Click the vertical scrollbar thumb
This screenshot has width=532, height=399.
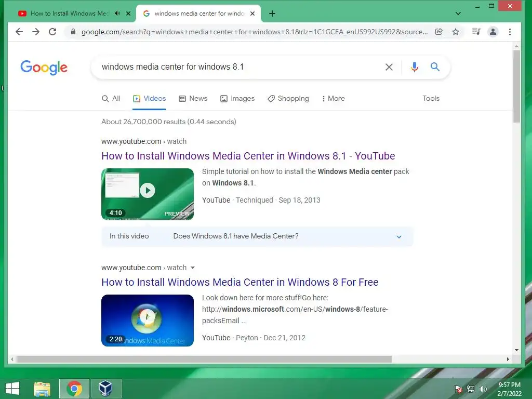coord(516,86)
